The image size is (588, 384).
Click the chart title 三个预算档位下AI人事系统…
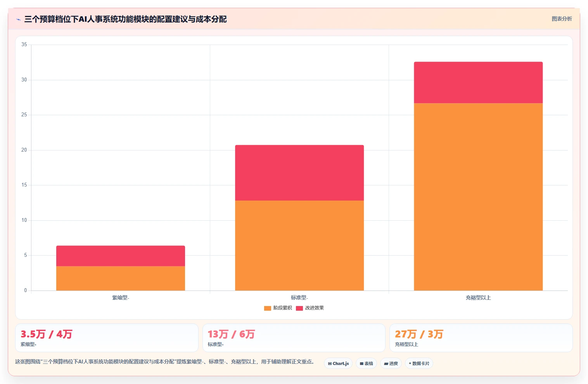coord(125,19)
